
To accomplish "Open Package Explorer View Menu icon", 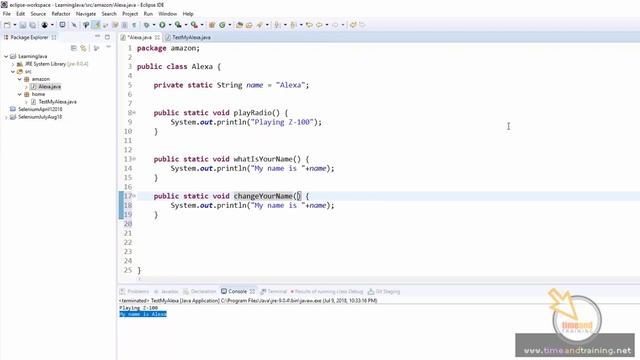I will coord(108,48).
